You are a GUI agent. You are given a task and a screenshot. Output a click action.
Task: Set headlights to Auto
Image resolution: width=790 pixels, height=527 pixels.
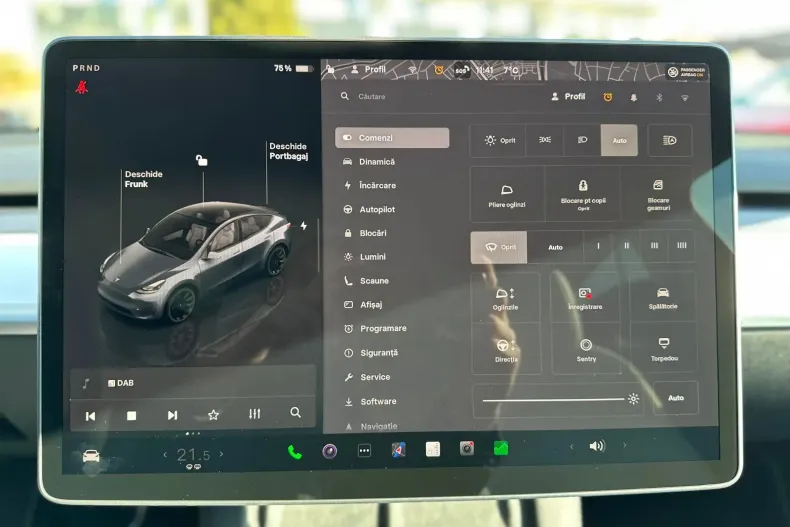pyautogui.click(x=619, y=140)
